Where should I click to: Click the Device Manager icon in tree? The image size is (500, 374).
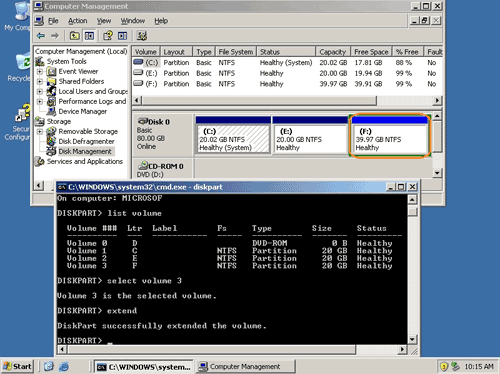52,111
